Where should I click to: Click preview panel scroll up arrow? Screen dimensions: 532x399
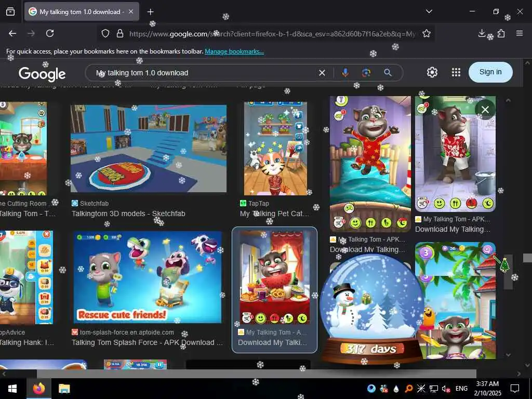tap(508, 100)
